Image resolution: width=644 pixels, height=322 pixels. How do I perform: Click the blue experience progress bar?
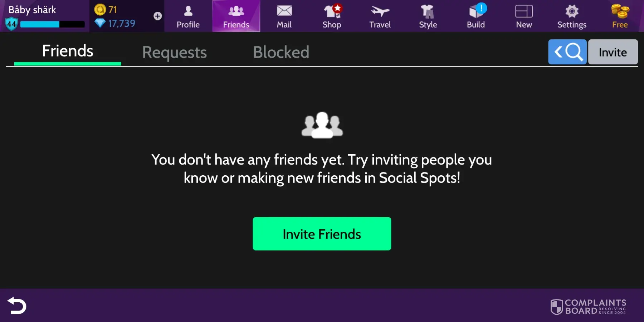tap(52, 24)
